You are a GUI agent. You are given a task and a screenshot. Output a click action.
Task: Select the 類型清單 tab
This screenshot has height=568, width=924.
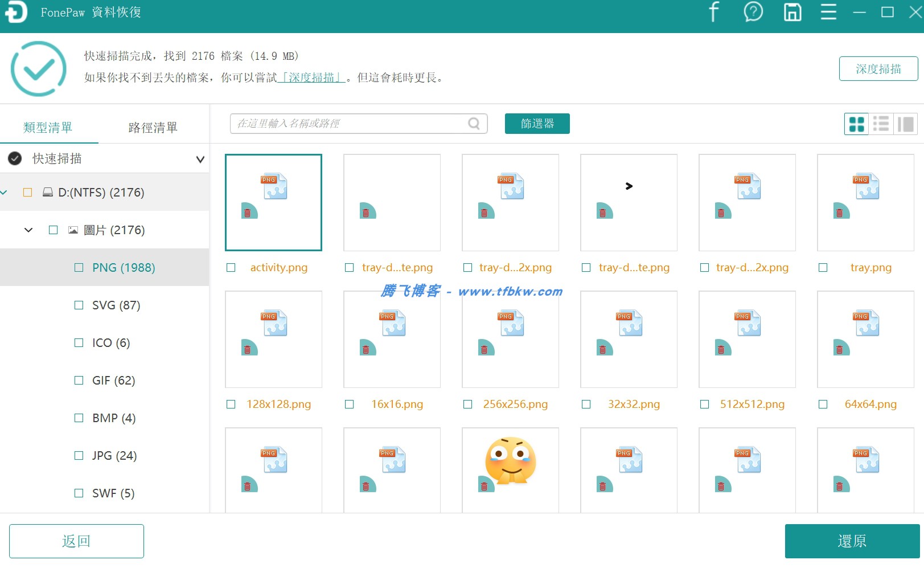[x=46, y=127]
